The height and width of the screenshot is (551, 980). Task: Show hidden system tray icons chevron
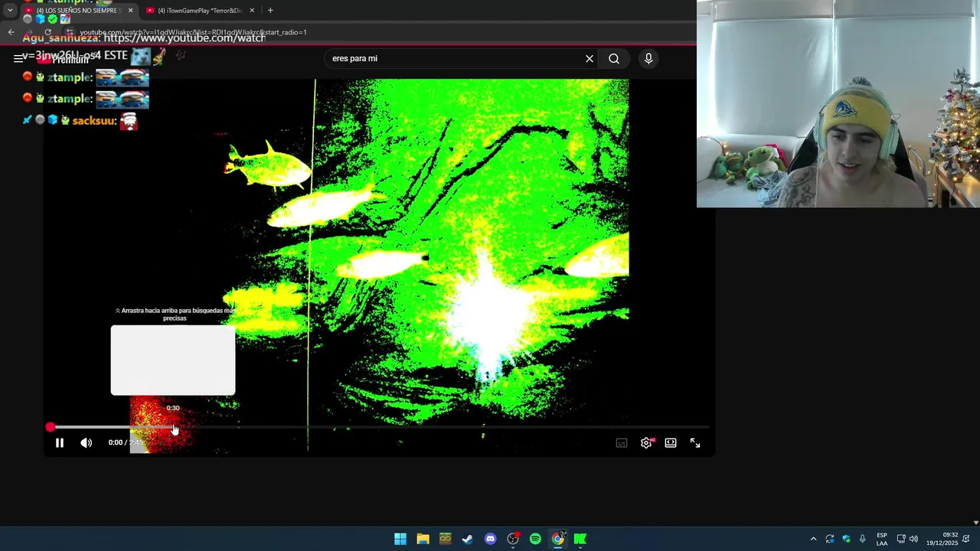813,539
